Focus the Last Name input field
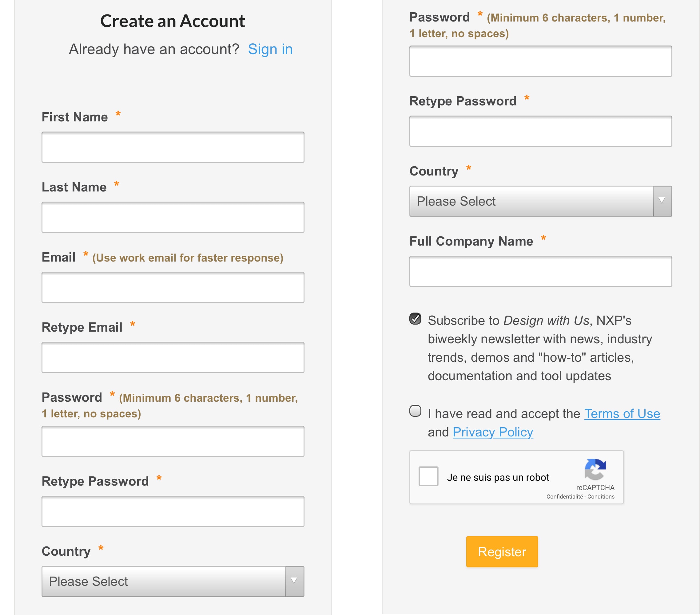This screenshot has height=615, width=700. (173, 217)
